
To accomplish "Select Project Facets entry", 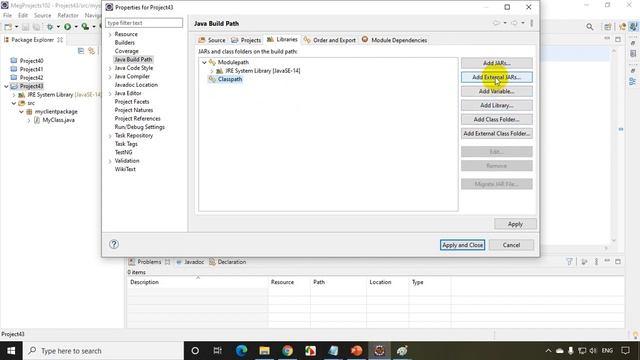I will tap(132, 102).
